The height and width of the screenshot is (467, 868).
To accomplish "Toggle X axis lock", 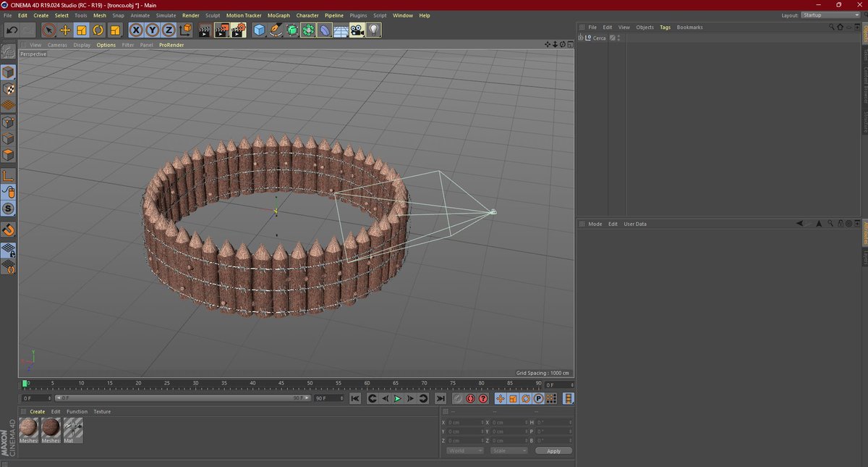I will [x=136, y=30].
